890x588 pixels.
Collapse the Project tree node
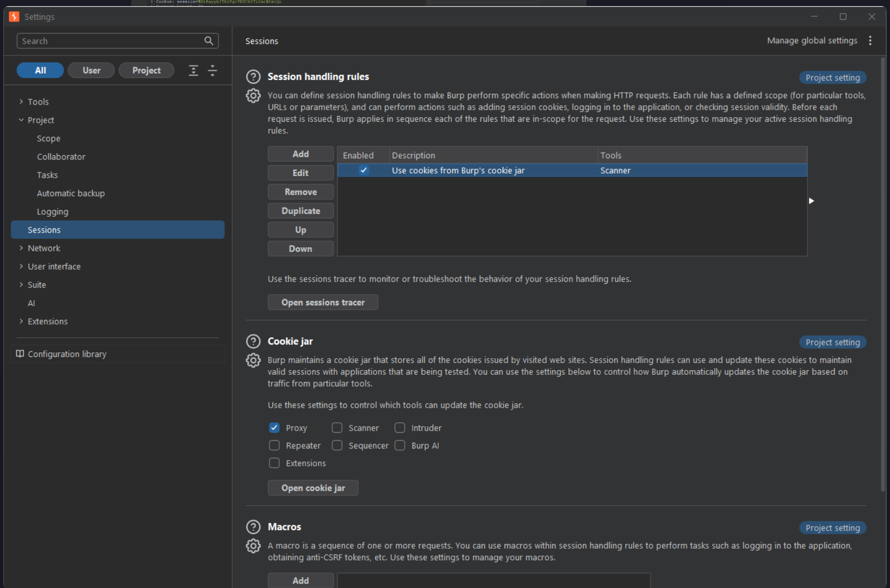(x=21, y=120)
